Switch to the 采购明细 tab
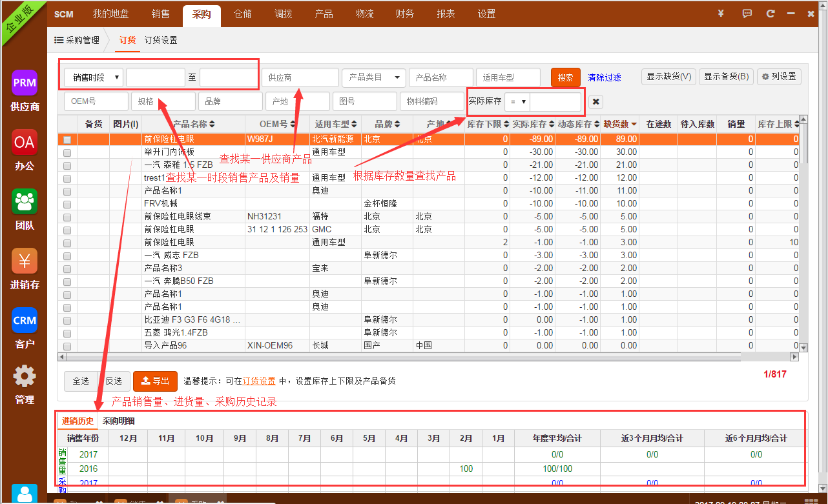The width and height of the screenshot is (828, 504). click(x=119, y=421)
